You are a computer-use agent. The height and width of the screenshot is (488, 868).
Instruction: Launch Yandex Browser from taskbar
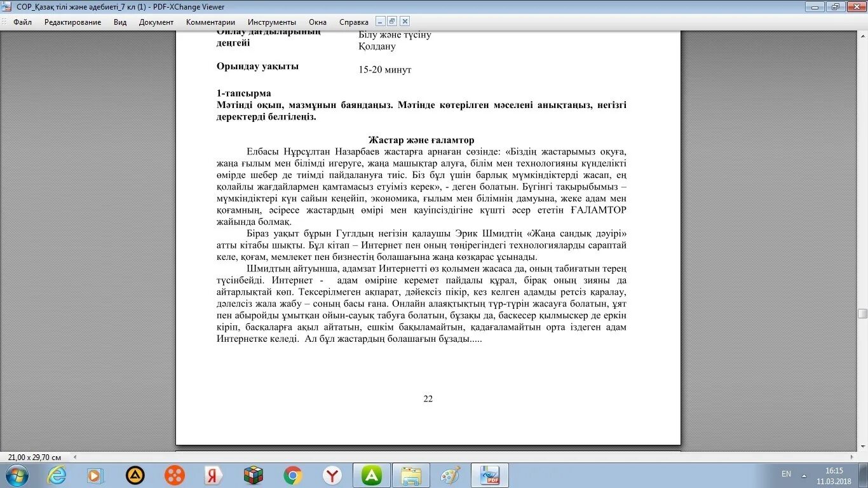click(332, 475)
